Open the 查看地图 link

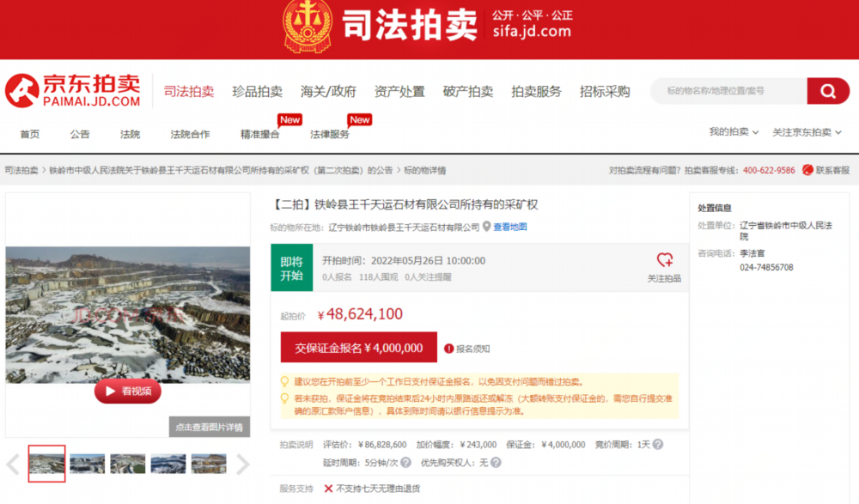[x=510, y=227]
